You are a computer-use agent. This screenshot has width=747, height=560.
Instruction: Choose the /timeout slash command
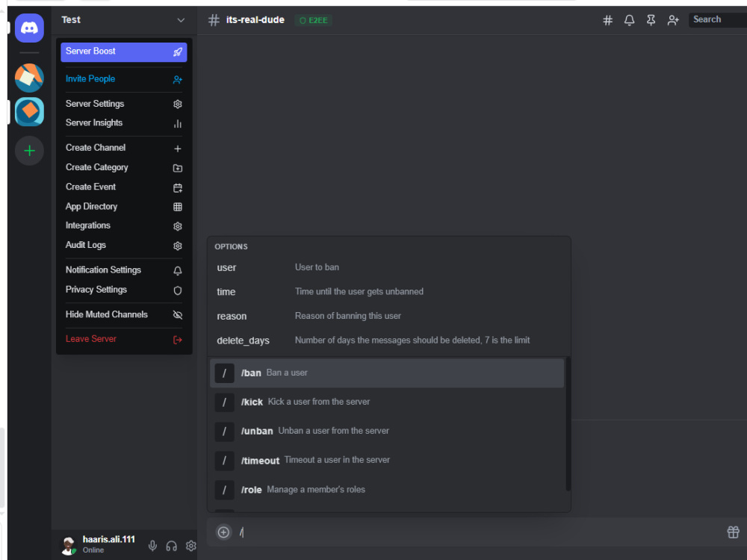pos(387,461)
